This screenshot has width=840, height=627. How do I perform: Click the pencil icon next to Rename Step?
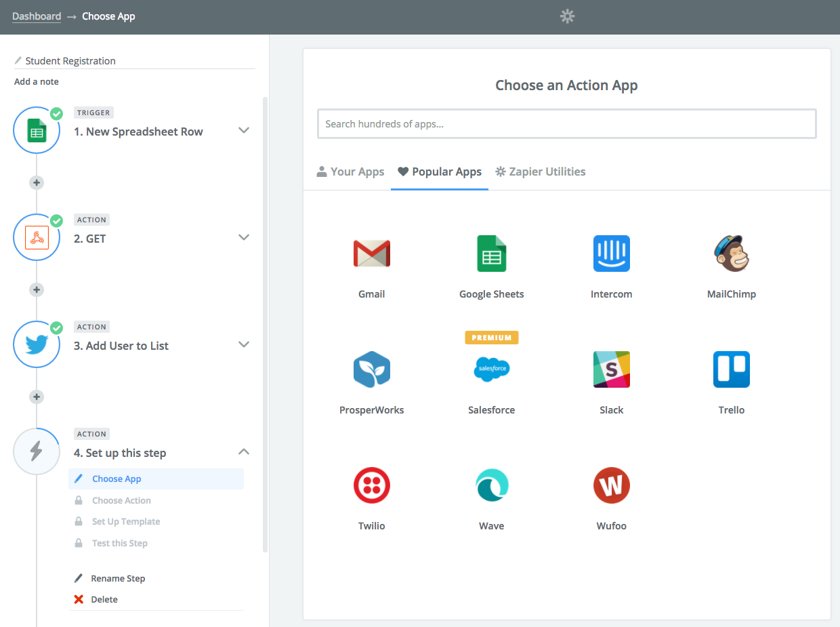[x=79, y=578]
